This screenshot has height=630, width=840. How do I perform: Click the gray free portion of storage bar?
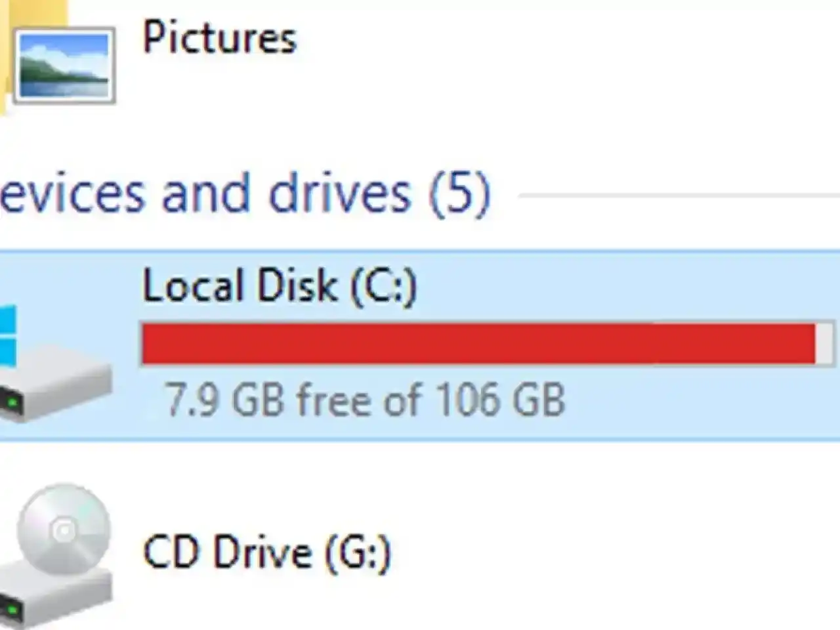824,343
